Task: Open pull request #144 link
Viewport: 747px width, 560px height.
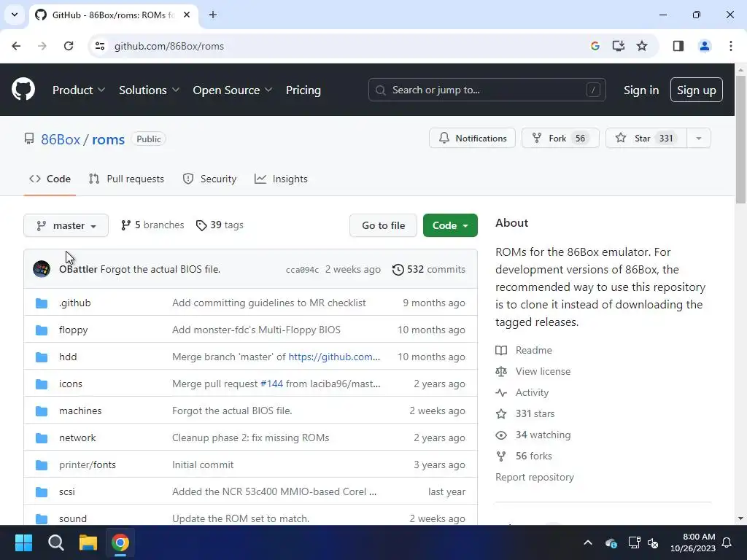Action: coord(271,384)
